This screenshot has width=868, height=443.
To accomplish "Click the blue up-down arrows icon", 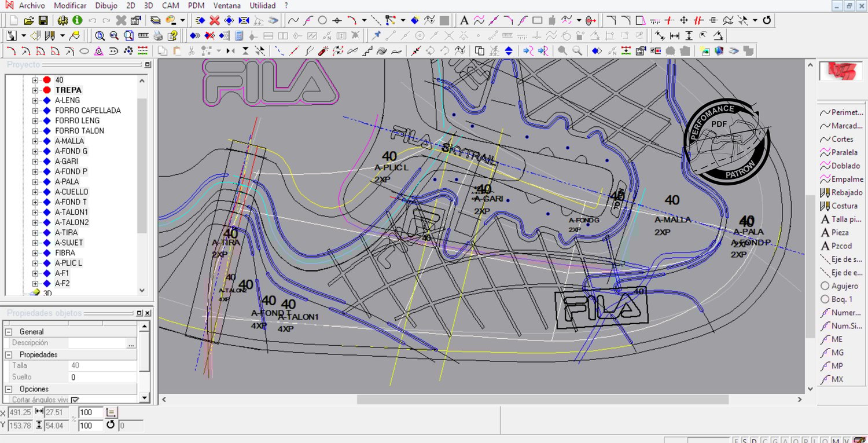I will (509, 51).
